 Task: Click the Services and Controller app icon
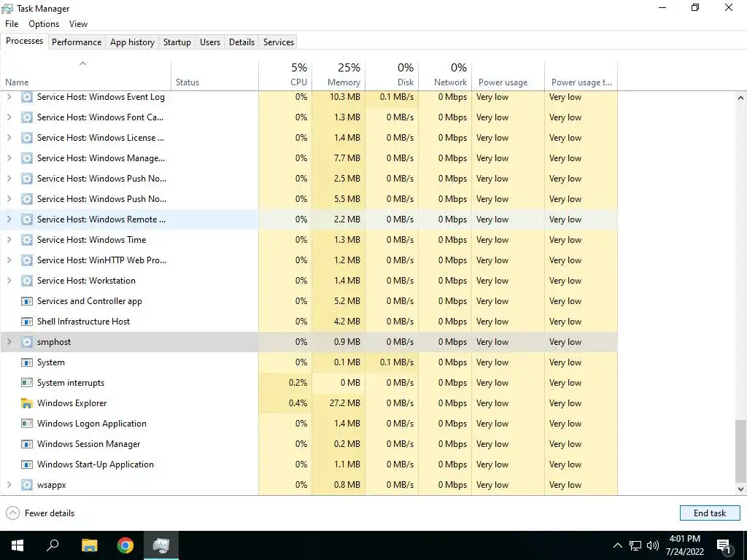pos(27,301)
